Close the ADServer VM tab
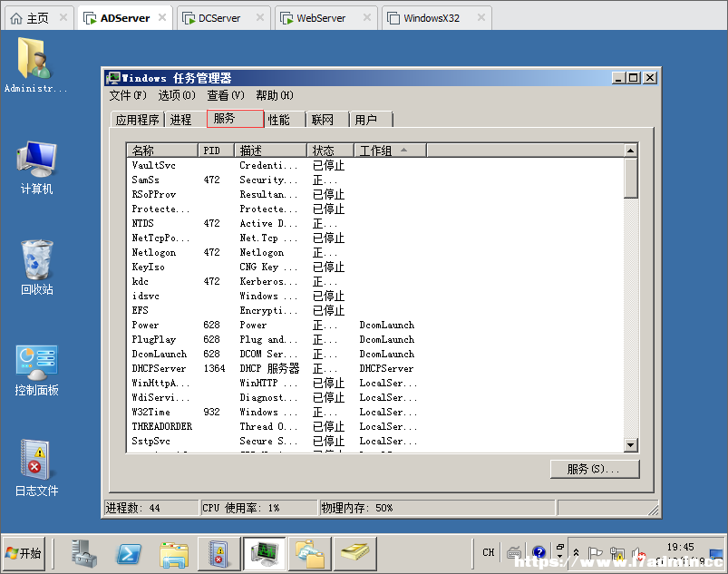This screenshot has width=728, height=574. (x=162, y=17)
